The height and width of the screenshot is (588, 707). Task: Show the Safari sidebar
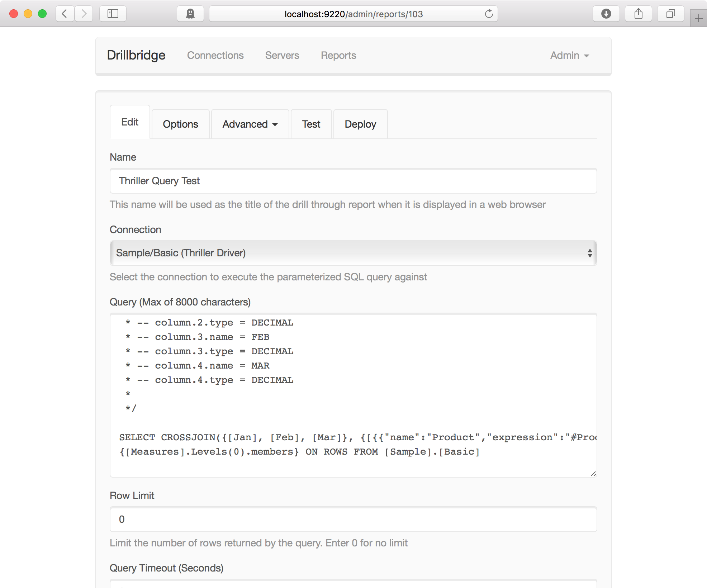(113, 14)
